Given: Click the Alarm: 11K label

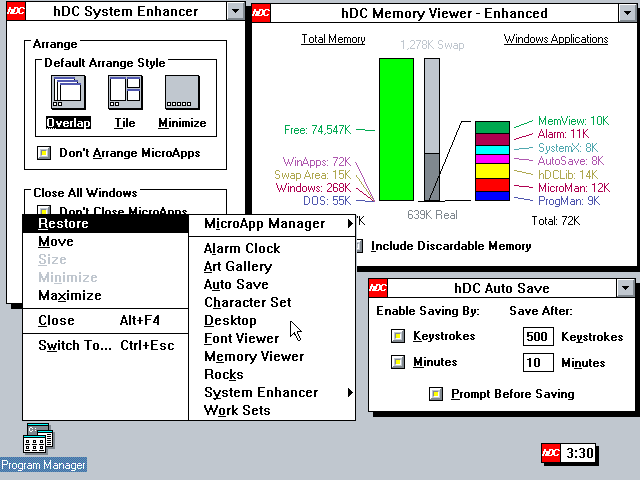Looking at the screenshot, I should pos(563,134).
